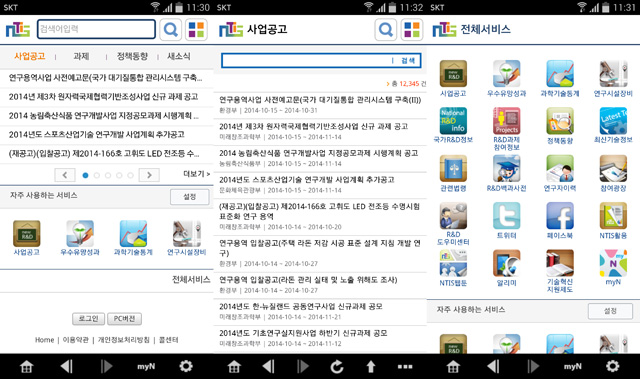Tap grid menu icon in 사업공고 header

(411, 29)
